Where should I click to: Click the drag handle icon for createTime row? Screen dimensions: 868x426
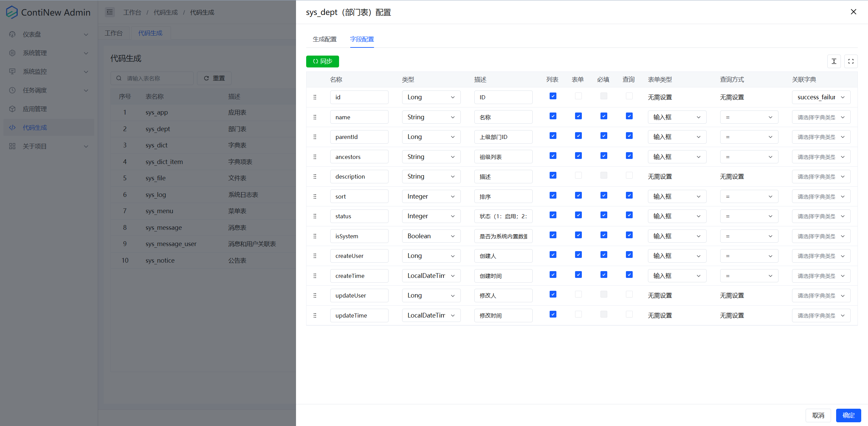pyautogui.click(x=315, y=276)
